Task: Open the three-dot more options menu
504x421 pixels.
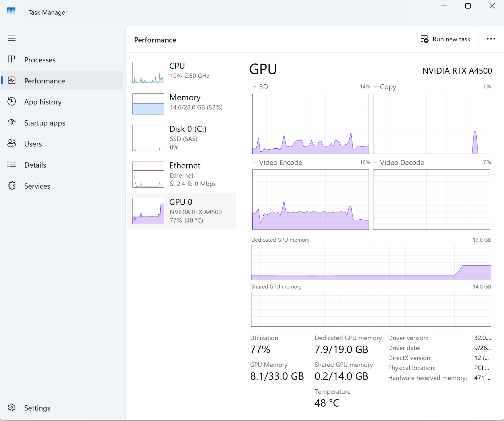Action: [x=491, y=39]
